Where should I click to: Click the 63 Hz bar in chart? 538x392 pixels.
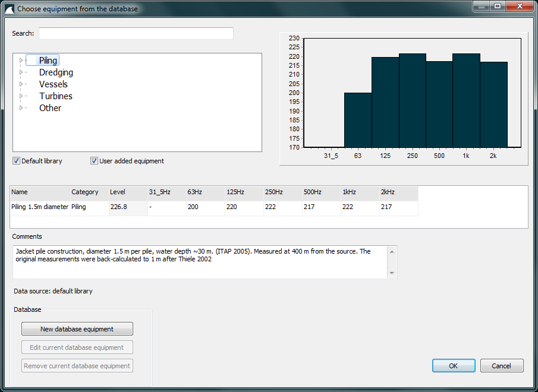[x=358, y=120]
